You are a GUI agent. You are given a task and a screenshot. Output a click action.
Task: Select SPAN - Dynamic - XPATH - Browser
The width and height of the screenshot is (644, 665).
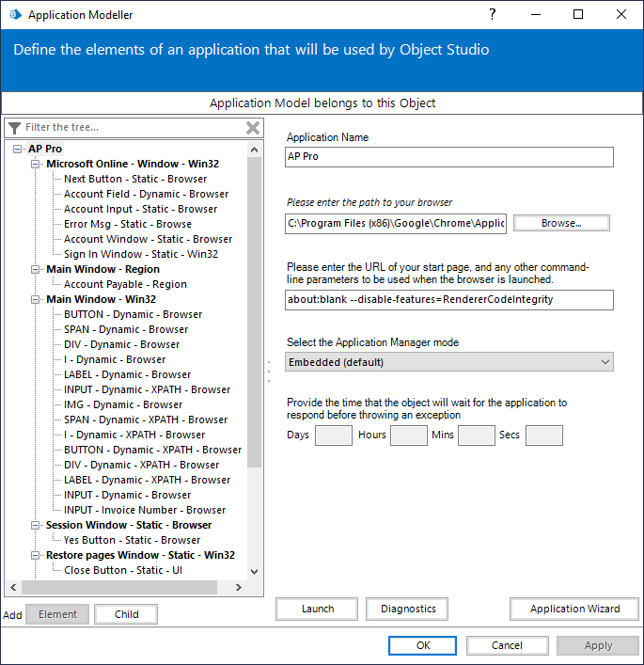(x=146, y=420)
